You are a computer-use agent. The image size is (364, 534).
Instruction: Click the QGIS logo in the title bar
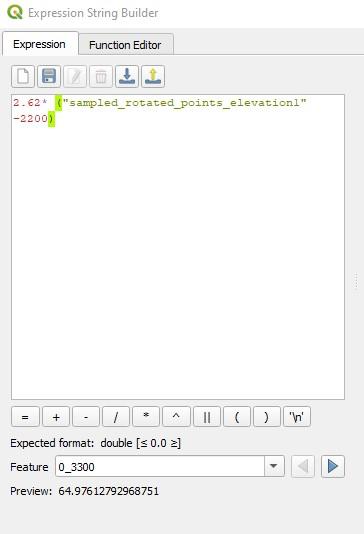15,13
